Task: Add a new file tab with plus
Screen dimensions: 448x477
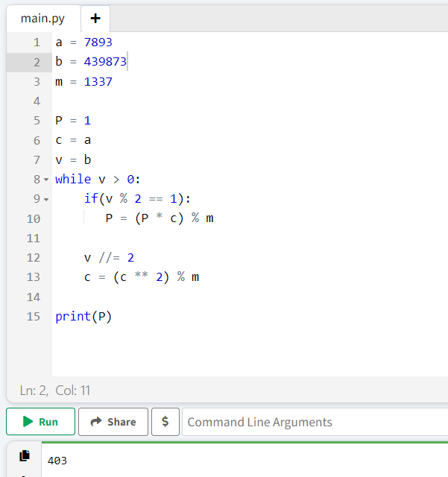Action: tap(95, 19)
